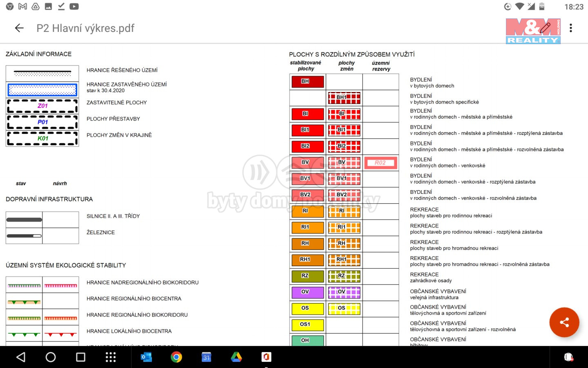
Task: Tap the pink R02 reserve swatch
Action: pyautogui.click(x=381, y=163)
